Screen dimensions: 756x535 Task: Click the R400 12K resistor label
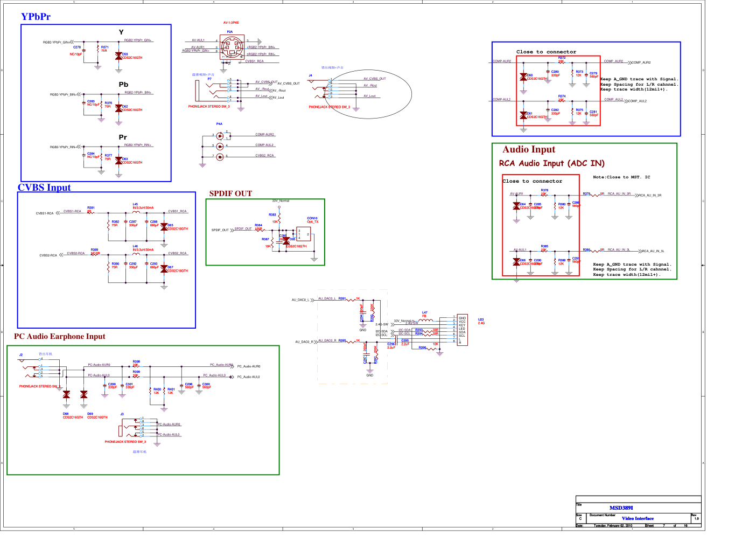point(157,391)
